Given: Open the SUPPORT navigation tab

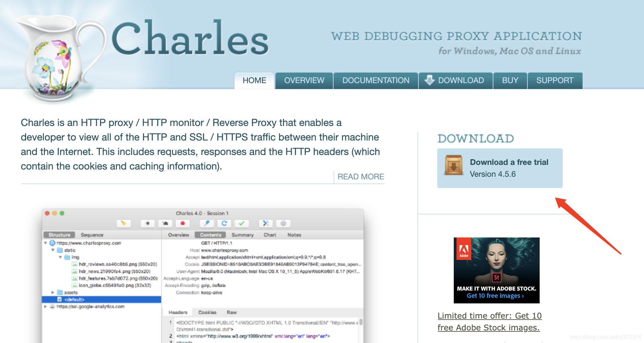Looking at the screenshot, I should point(555,80).
